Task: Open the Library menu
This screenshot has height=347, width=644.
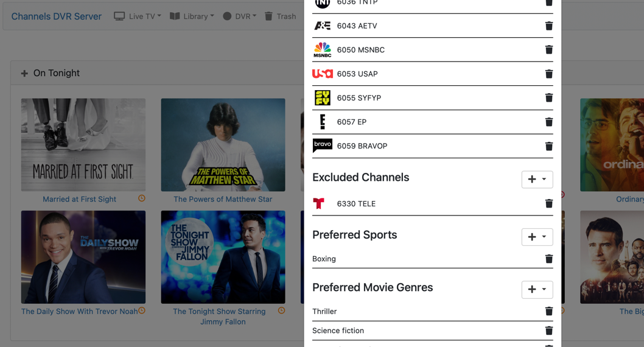Action: 192,16
